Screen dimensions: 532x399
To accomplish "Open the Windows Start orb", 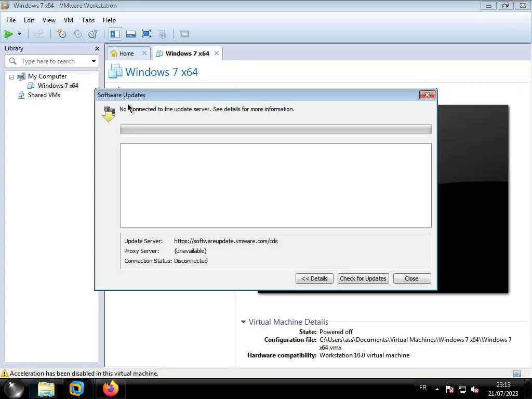I will (x=14, y=389).
